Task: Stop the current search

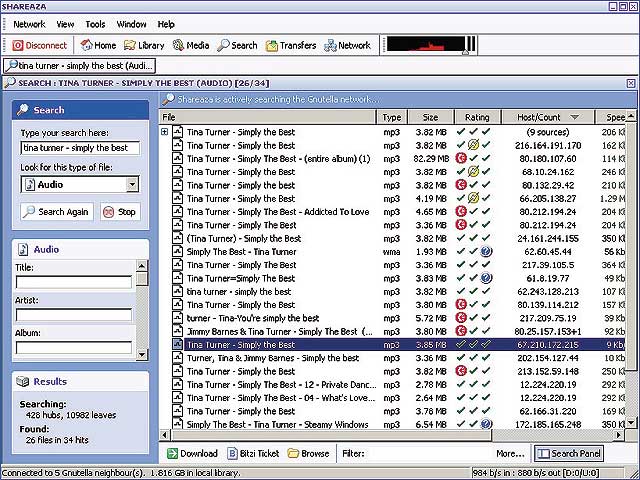Action: 120,212
